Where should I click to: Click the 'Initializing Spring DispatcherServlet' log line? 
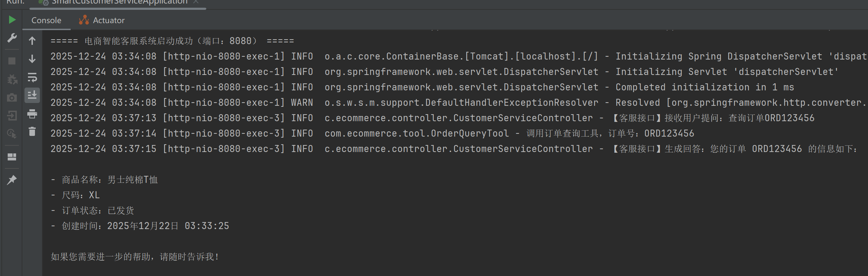[458, 56]
